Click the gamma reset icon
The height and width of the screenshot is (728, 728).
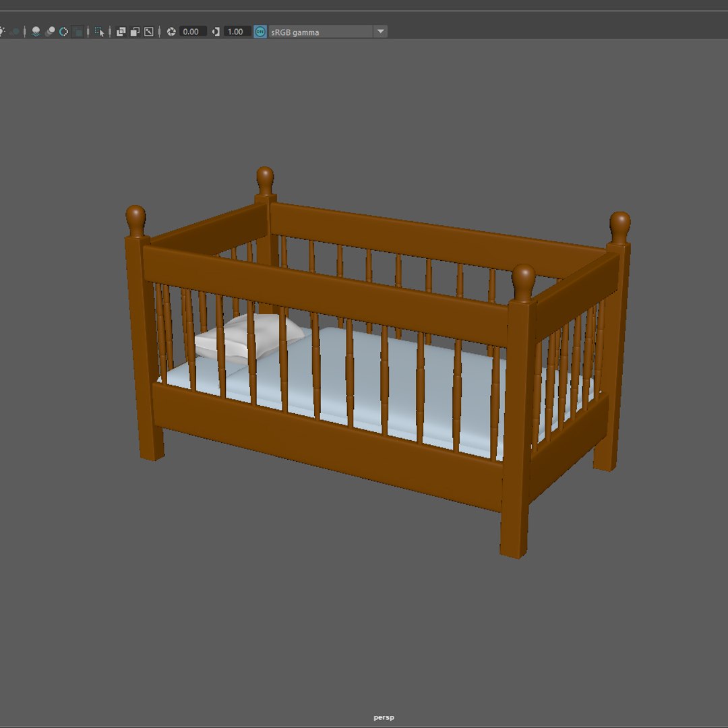[216, 32]
